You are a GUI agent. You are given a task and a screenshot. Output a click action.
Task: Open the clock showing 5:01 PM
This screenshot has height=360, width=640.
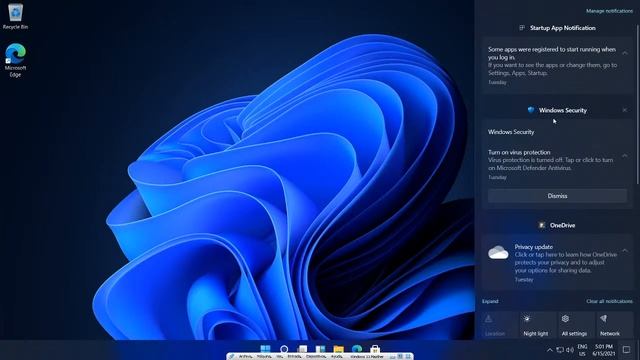click(x=604, y=350)
